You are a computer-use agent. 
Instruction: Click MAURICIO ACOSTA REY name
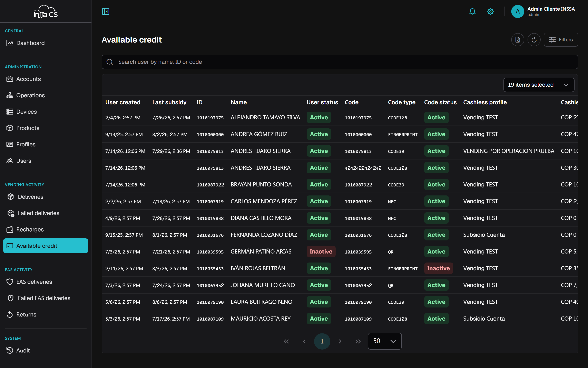[x=261, y=319]
